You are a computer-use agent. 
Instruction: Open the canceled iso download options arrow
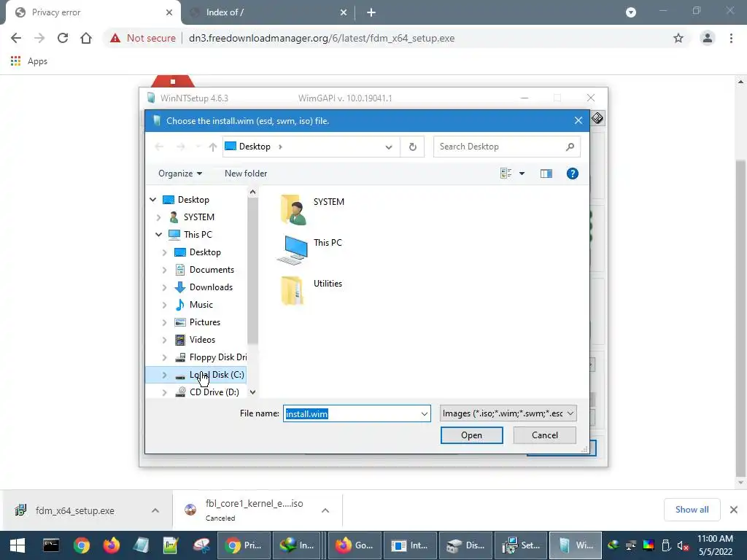click(x=325, y=510)
